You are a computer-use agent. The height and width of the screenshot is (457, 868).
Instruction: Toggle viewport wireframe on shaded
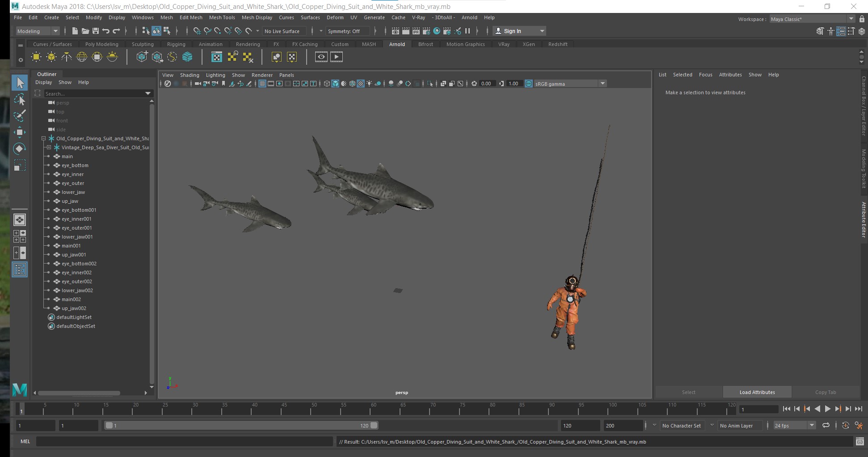pyautogui.click(x=352, y=84)
